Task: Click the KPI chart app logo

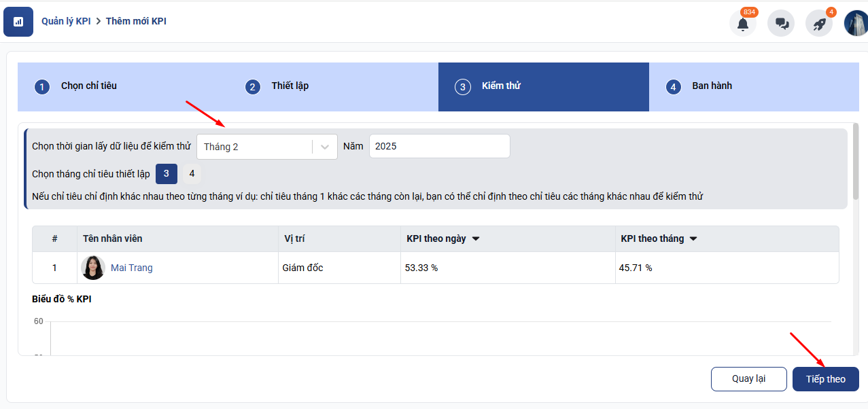Action: point(18,22)
